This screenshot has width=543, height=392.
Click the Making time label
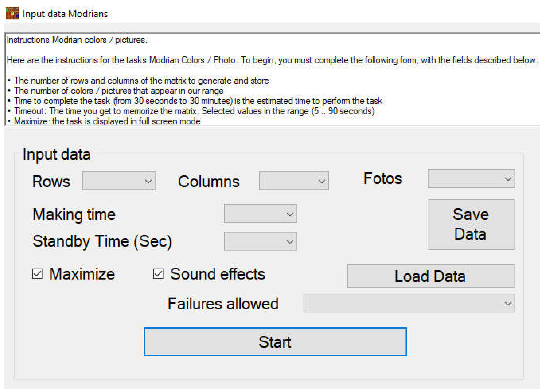(x=74, y=214)
